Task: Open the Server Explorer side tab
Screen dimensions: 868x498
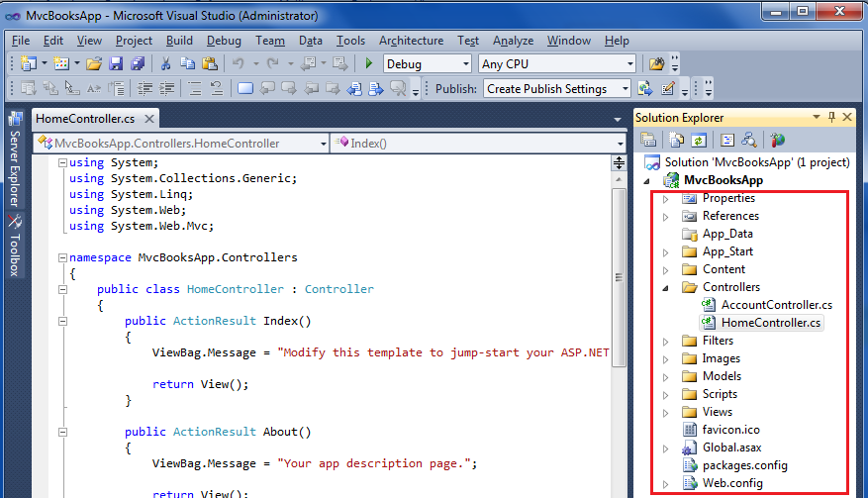Action: 15,159
